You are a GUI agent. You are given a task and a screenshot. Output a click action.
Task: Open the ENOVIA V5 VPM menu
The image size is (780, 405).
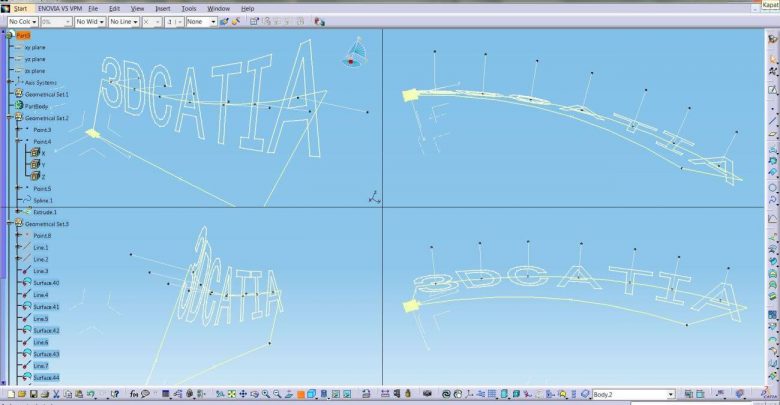(x=60, y=8)
